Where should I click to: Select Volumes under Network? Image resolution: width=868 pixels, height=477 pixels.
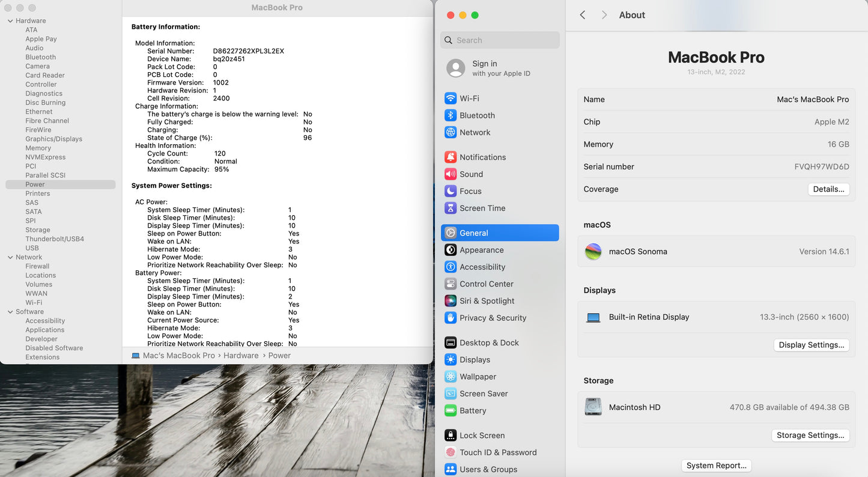click(38, 285)
